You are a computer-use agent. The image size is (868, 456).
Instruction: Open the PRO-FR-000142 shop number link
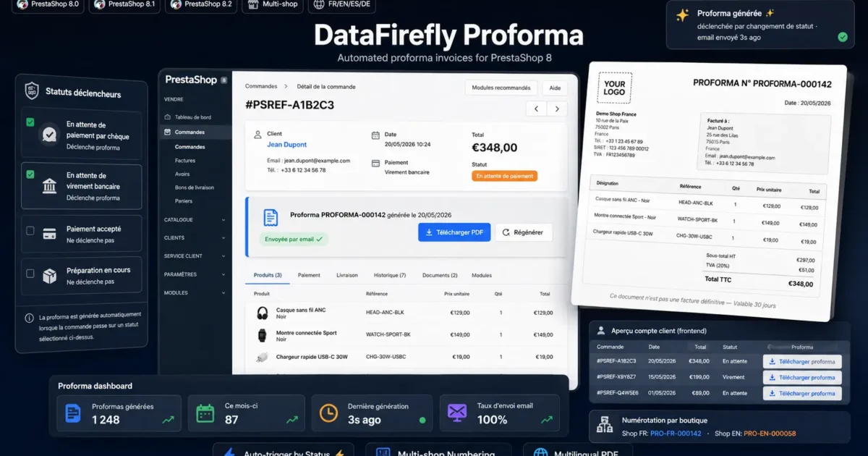click(676, 434)
